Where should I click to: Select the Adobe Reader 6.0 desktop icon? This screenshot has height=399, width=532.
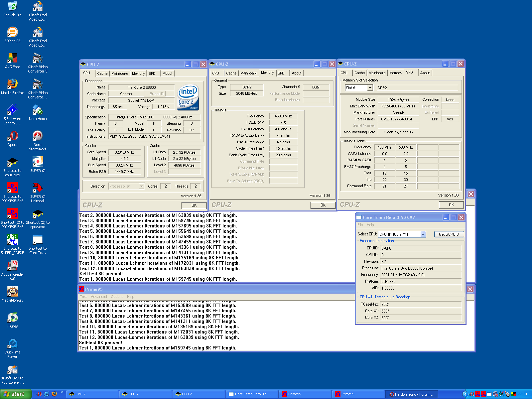click(12, 271)
